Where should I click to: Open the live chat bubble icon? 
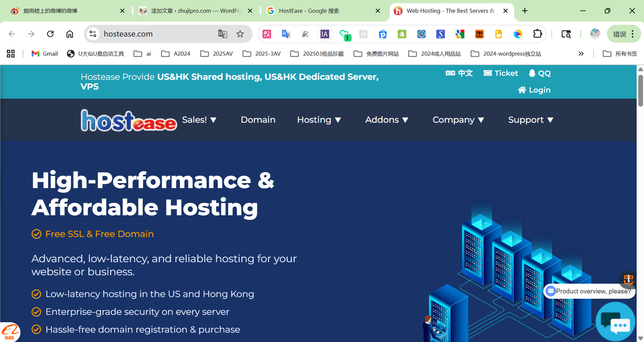(x=615, y=321)
